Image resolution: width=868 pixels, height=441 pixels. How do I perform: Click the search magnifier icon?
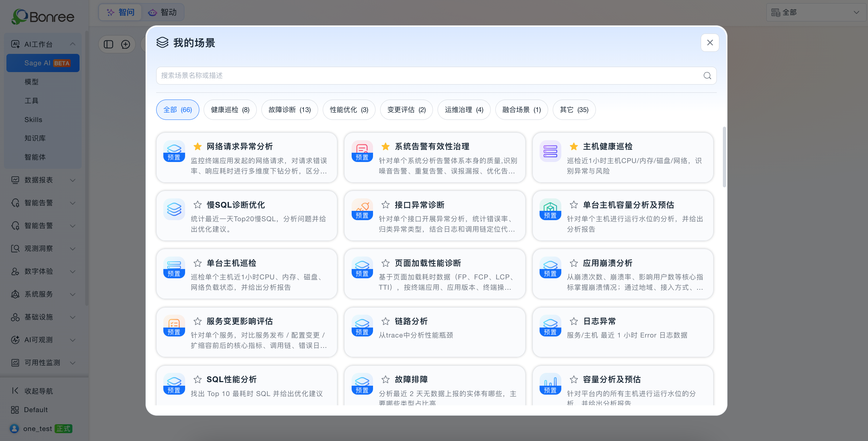707,76
